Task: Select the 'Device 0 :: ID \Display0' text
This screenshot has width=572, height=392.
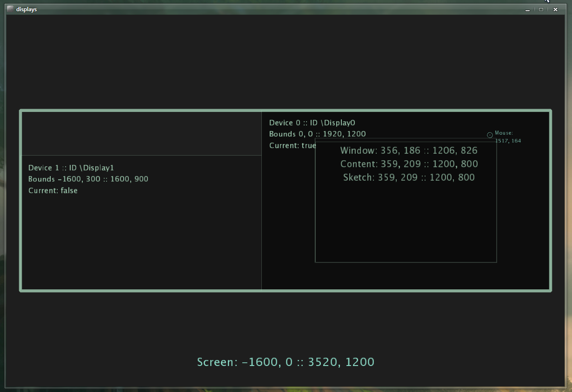Action: (312, 123)
